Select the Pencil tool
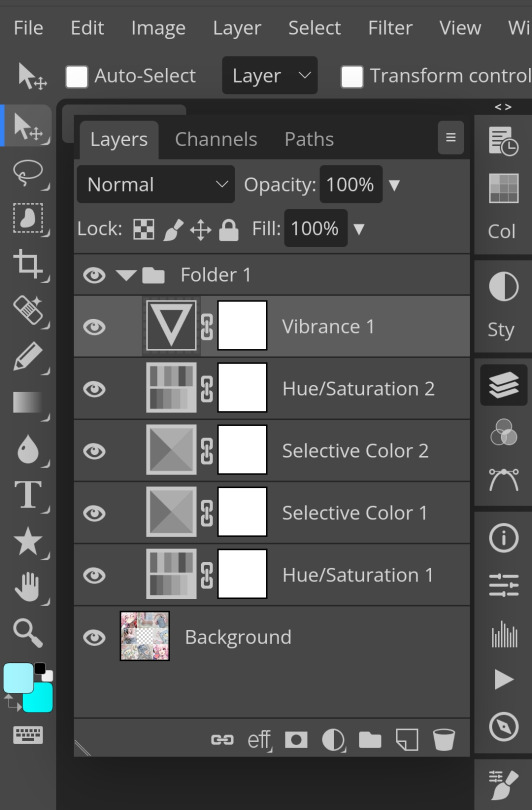The width and height of the screenshot is (532, 810). click(x=28, y=356)
